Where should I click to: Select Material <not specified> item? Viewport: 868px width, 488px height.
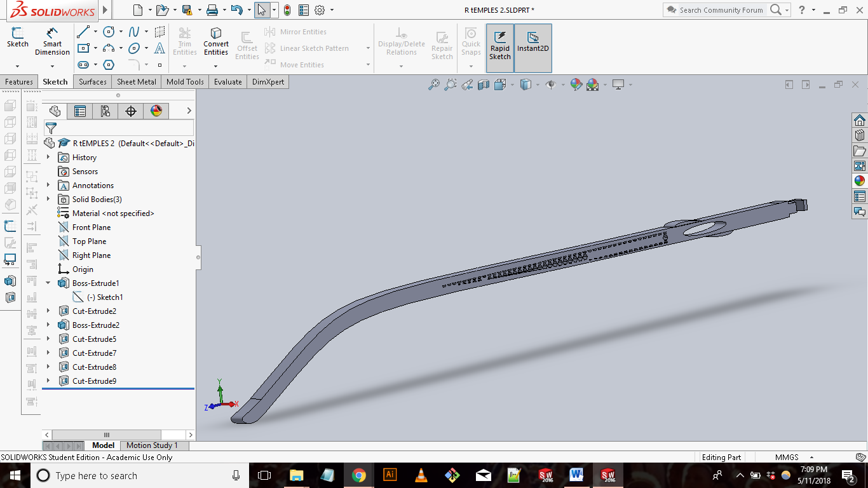[113, 213]
